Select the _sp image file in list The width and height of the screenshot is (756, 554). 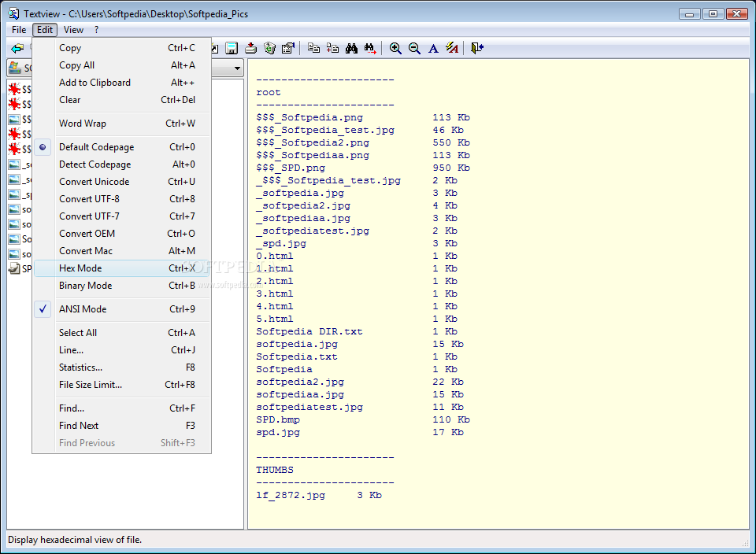(14, 194)
